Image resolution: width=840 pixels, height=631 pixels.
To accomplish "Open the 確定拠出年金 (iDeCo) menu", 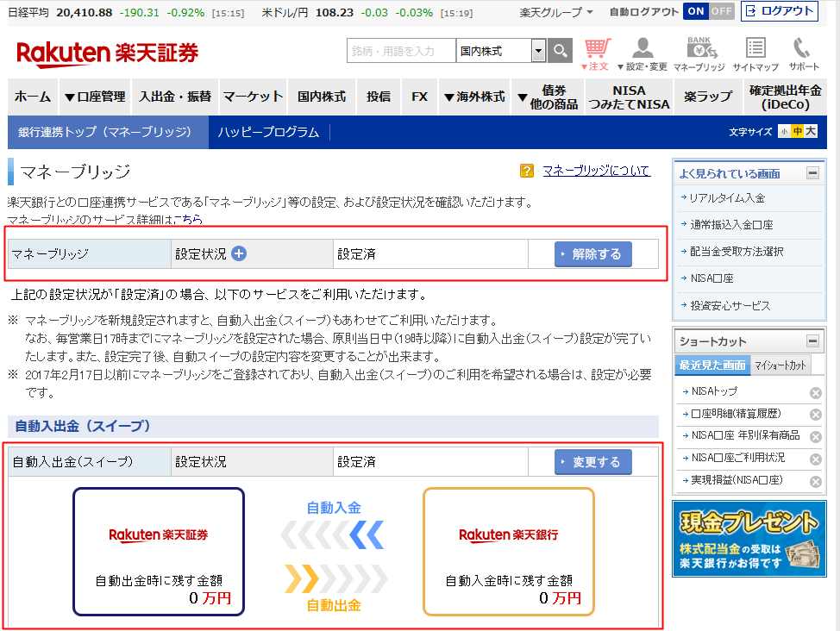I will [786, 97].
